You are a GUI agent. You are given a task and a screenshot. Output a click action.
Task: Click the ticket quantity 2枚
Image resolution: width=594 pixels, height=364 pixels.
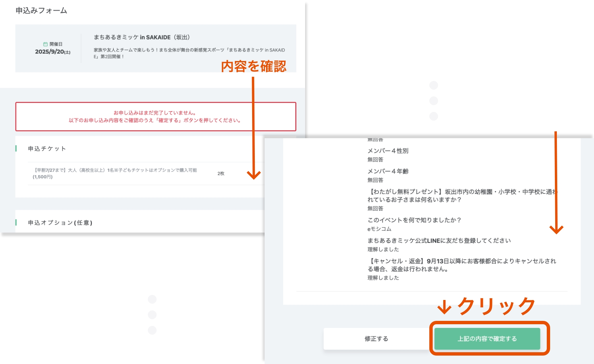pos(221,173)
